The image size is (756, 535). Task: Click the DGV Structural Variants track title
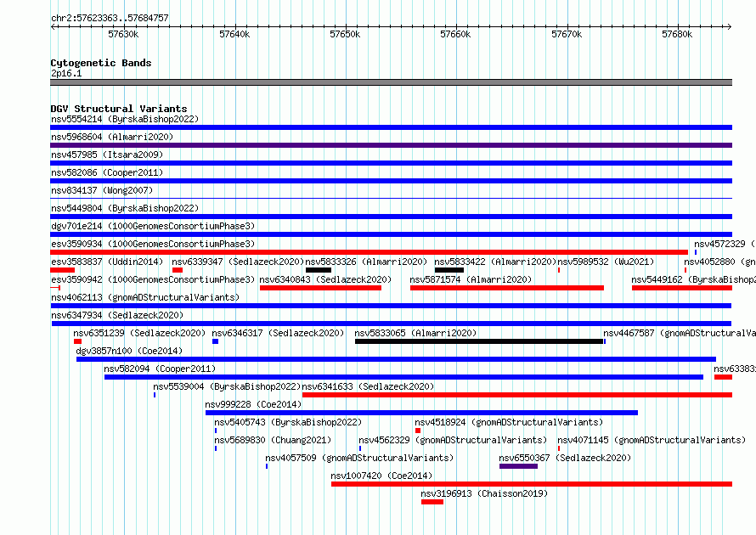(119, 109)
